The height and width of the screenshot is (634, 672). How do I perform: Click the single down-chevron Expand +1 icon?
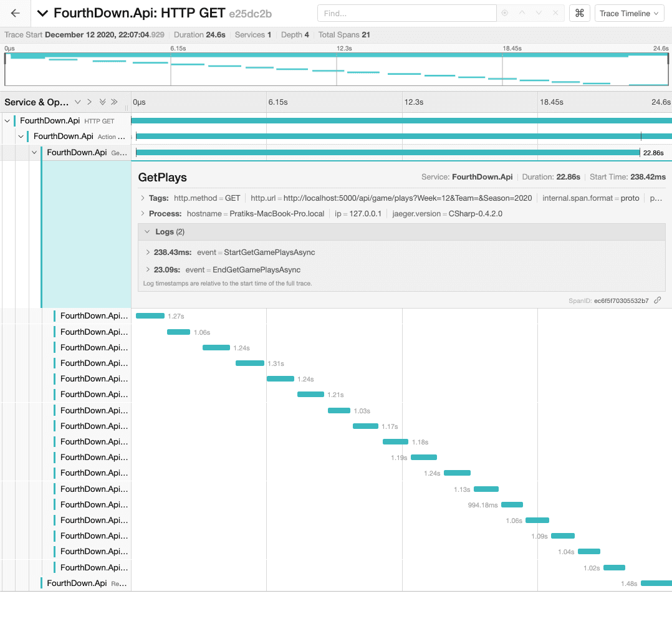77,102
